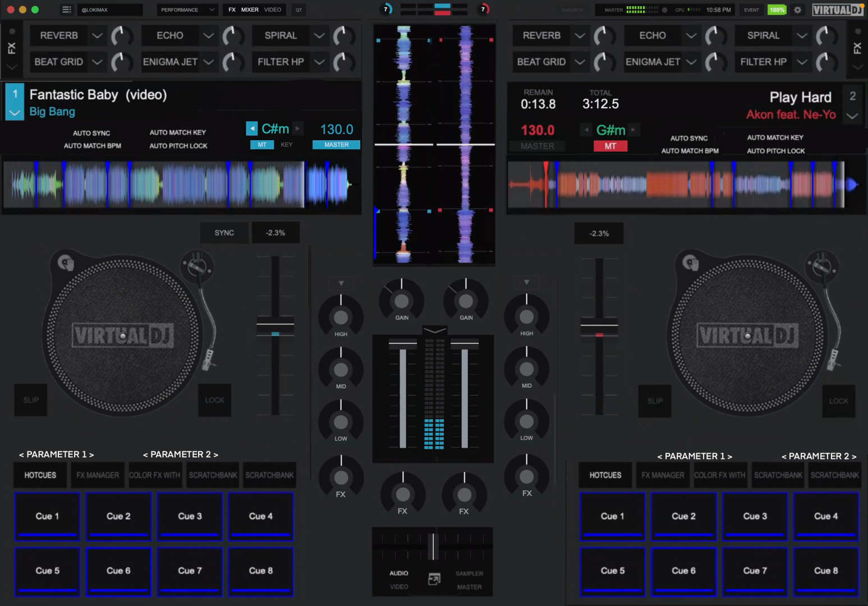The width and height of the screenshot is (868, 606).
Task: Toggle deck 2 MASTER button
Action: click(x=537, y=146)
